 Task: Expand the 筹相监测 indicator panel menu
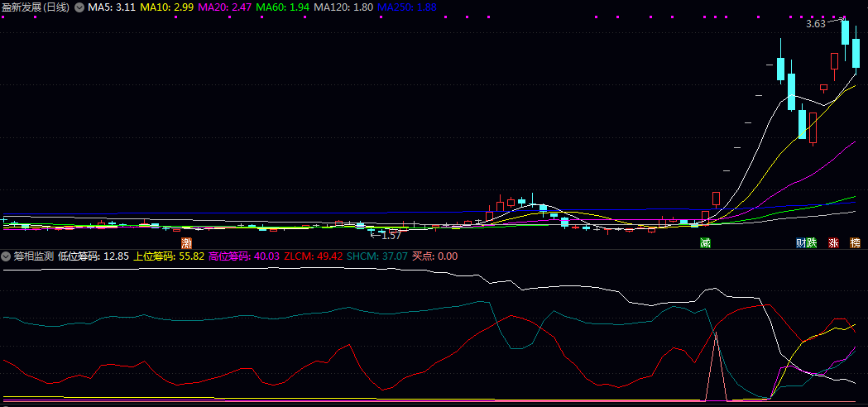(x=6, y=256)
